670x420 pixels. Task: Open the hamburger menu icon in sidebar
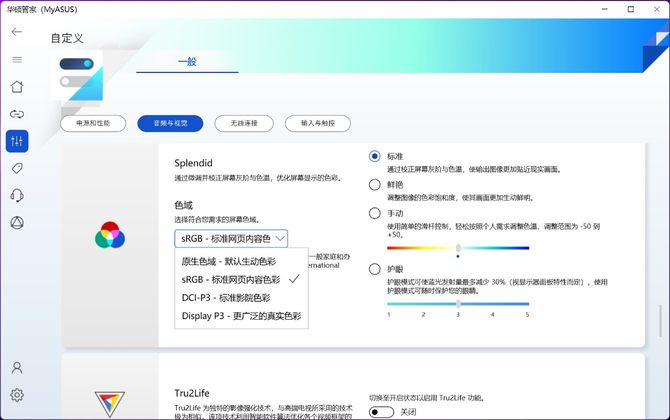17,59
